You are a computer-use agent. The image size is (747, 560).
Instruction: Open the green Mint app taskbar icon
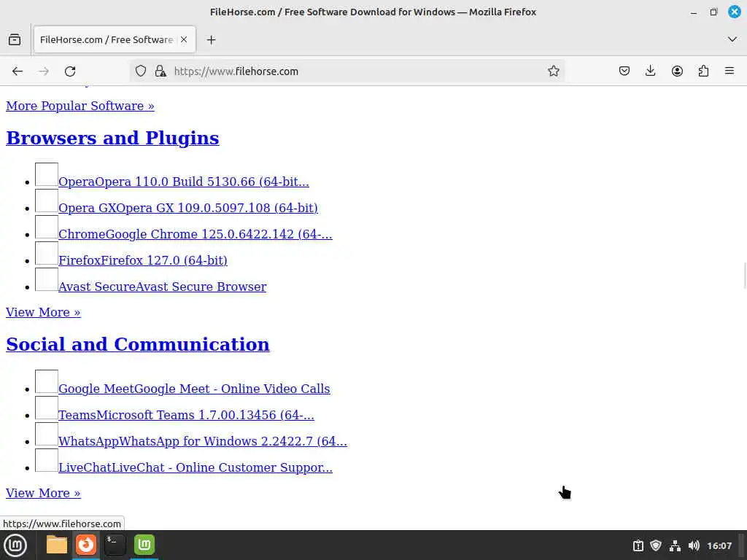(x=144, y=545)
